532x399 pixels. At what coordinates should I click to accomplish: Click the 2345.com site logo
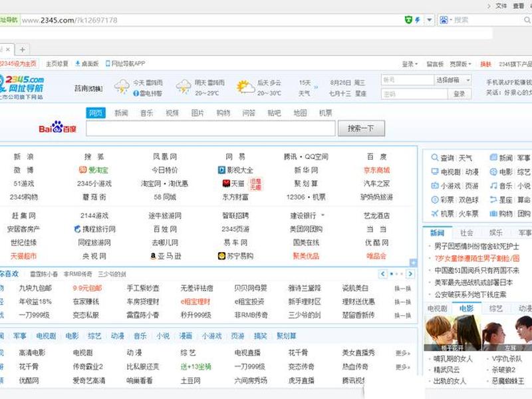tap(22, 87)
